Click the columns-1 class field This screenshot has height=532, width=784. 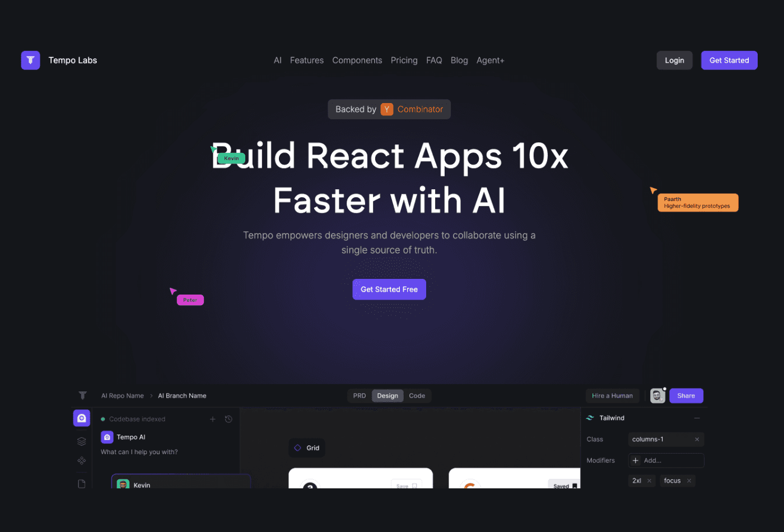pos(666,440)
